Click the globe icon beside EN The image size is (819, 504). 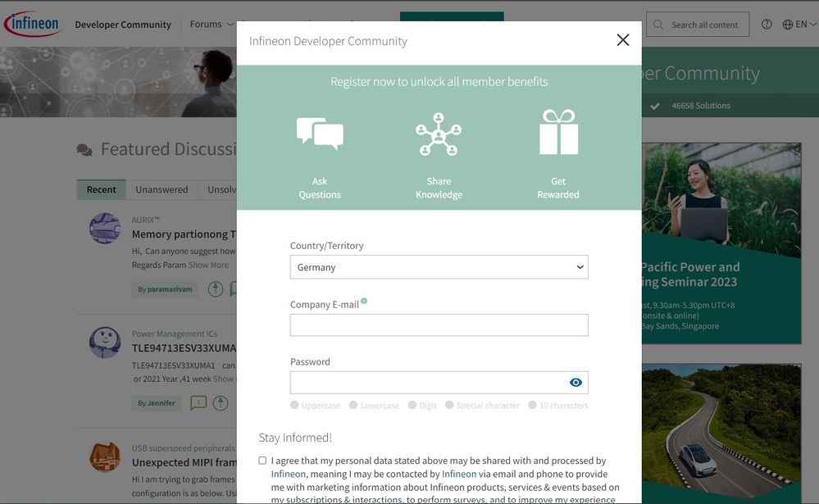[788, 25]
